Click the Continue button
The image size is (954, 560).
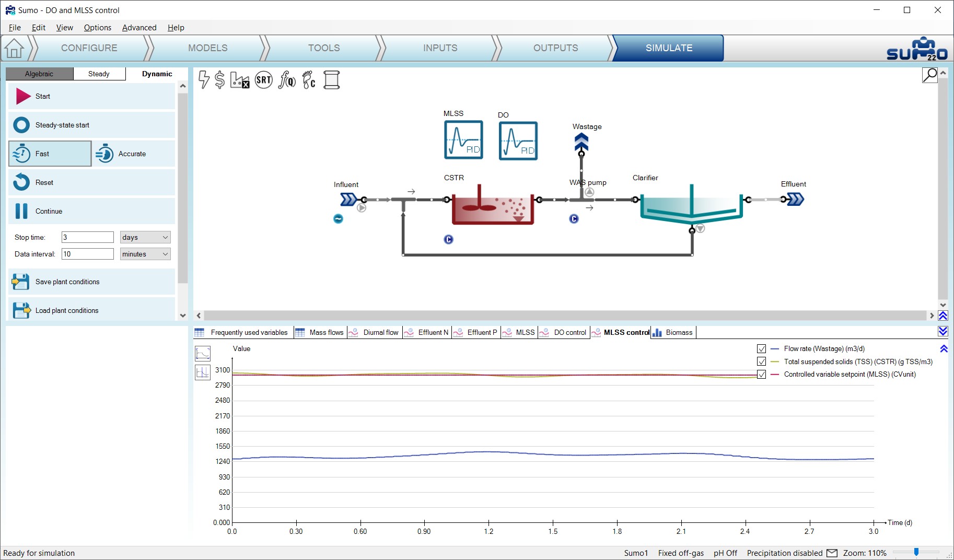point(92,211)
